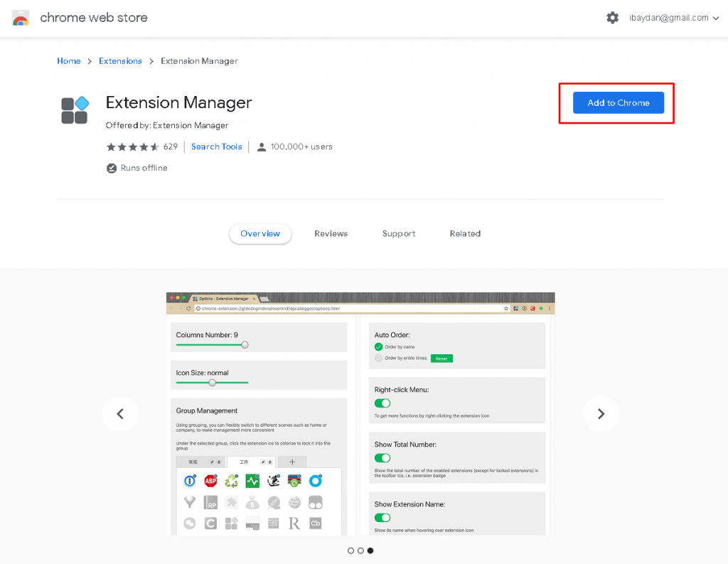Click the grey Cb extension icon

click(315, 523)
